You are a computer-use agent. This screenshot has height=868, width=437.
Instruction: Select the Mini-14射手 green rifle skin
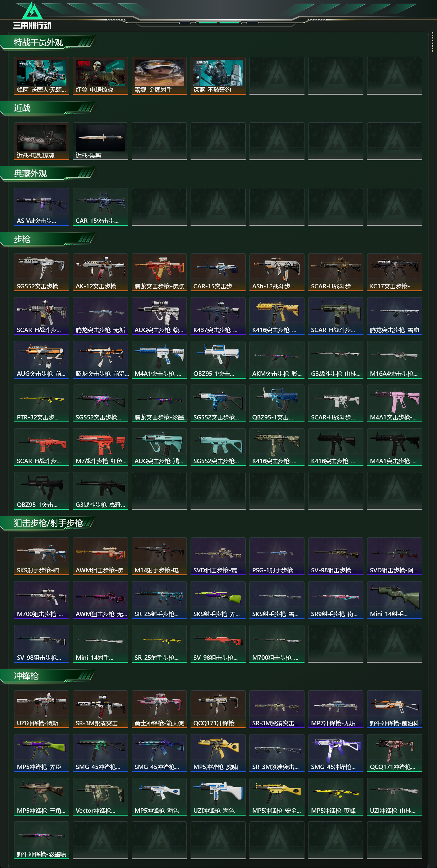pos(394,600)
